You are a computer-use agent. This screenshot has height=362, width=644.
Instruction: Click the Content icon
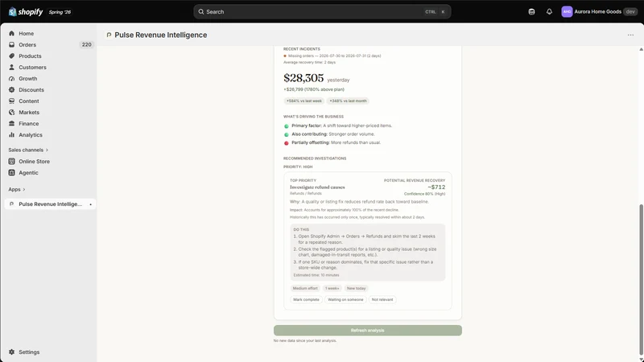pos(11,101)
